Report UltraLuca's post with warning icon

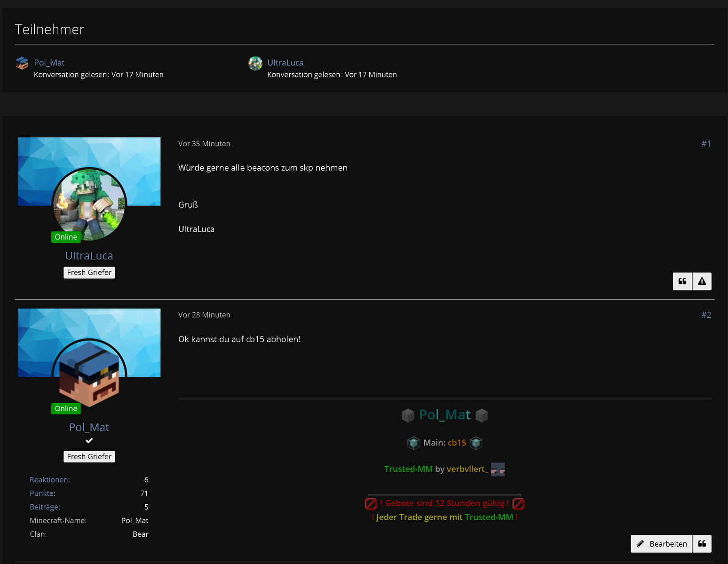pos(702,282)
